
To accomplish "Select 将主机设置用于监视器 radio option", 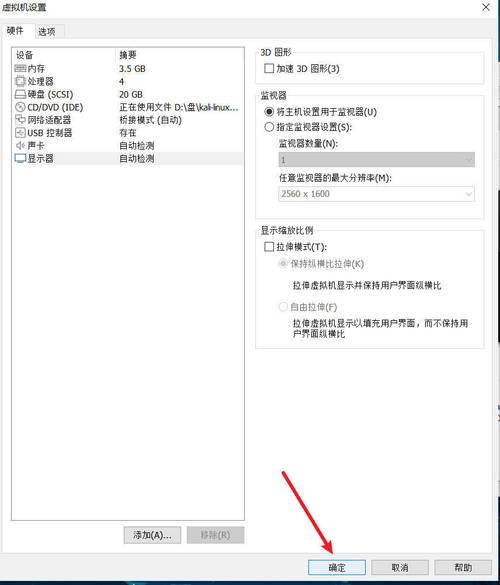I will click(x=269, y=112).
